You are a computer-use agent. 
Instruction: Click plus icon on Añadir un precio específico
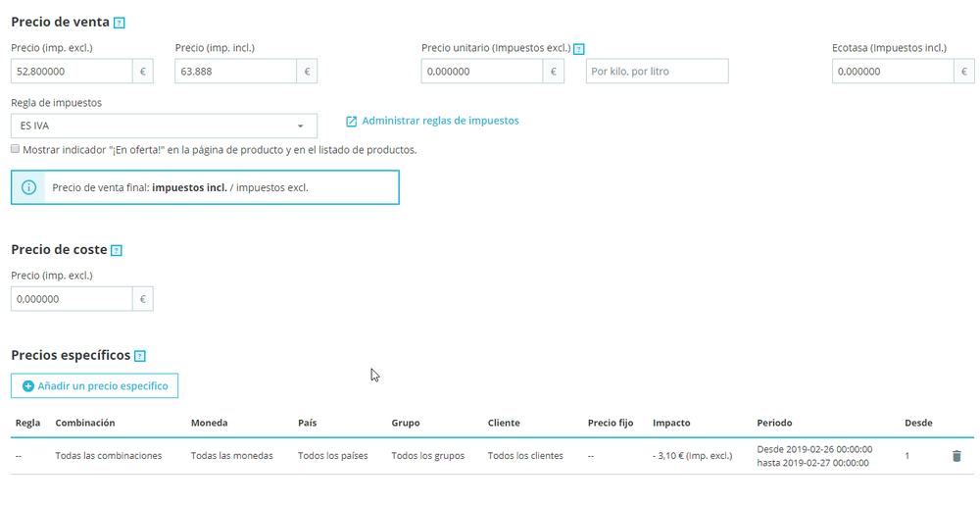(28, 386)
